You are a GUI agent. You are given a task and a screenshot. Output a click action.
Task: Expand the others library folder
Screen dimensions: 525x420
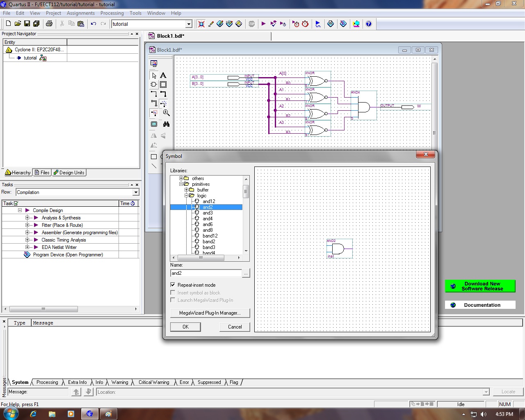pyautogui.click(x=181, y=178)
